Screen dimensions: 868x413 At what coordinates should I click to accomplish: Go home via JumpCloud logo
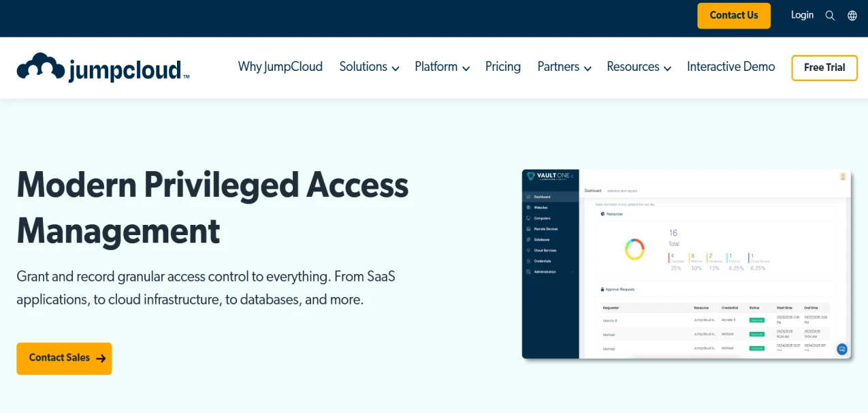103,67
